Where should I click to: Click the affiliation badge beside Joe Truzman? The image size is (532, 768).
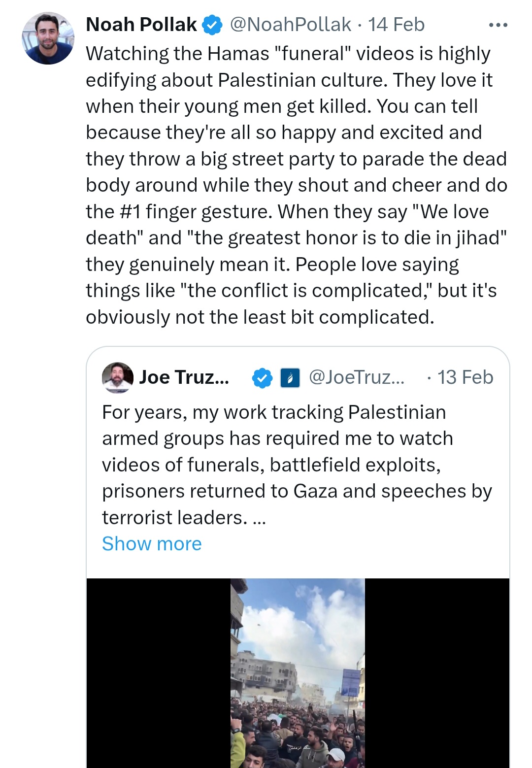click(x=290, y=378)
